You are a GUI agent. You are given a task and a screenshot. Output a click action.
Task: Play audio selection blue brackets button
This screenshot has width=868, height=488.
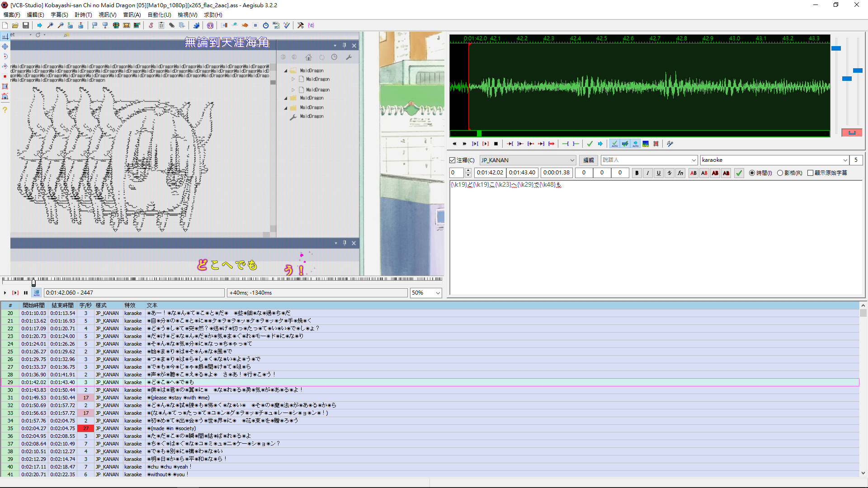pos(475,144)
